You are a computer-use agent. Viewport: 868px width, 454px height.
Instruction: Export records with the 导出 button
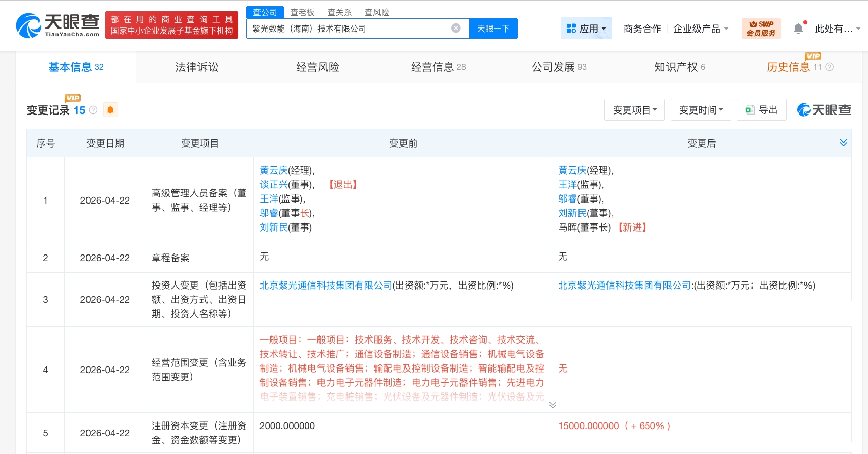(761, 110)
